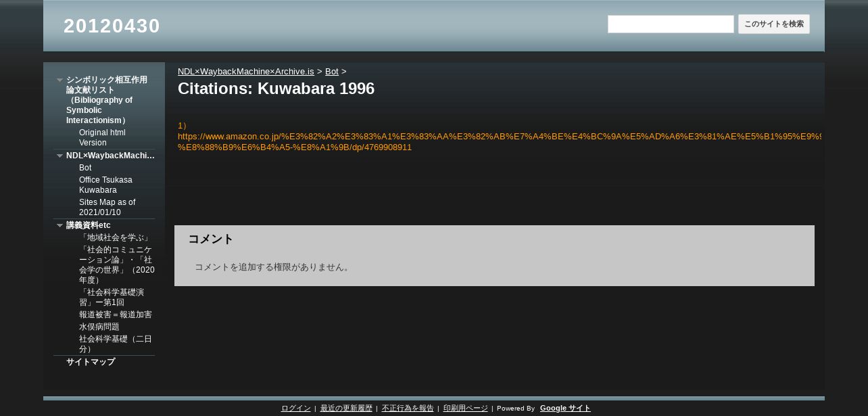
Task: Open 印刷用ページ footer link
Action: coord(466,409)
